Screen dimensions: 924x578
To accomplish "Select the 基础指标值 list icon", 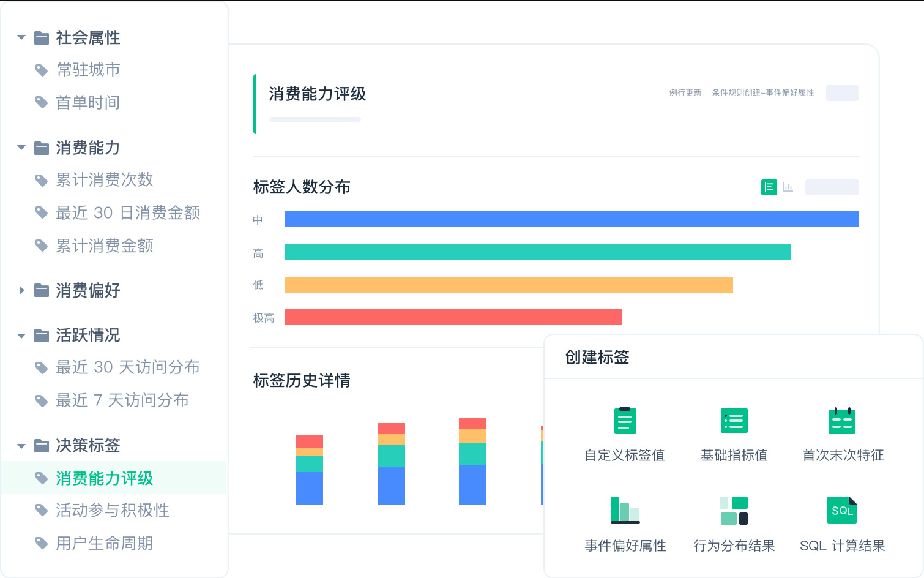I will point(734,421).
